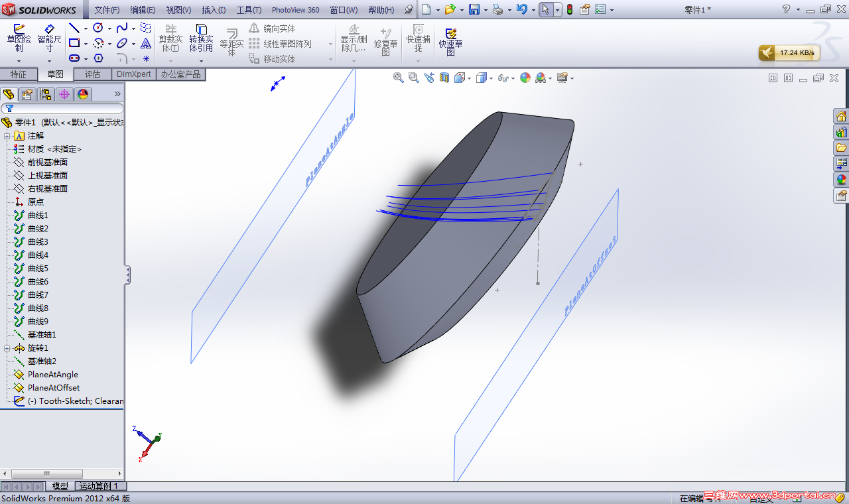
Task: Click the Zoom to Area icon
Action: point(413,78)
